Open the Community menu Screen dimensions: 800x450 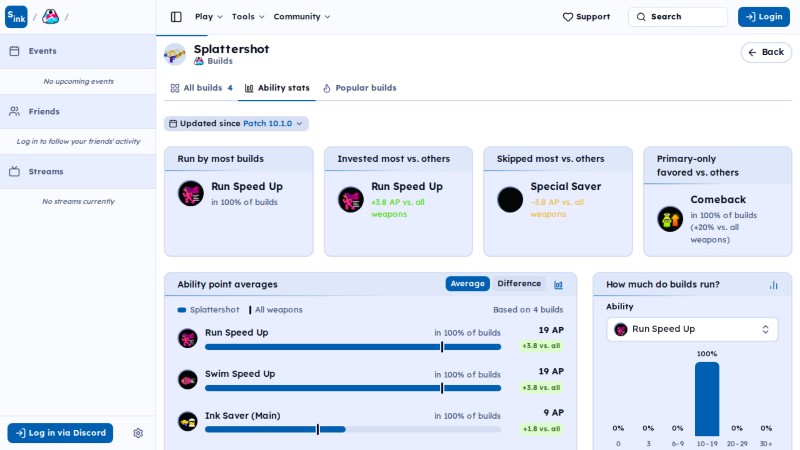(302, 17)
